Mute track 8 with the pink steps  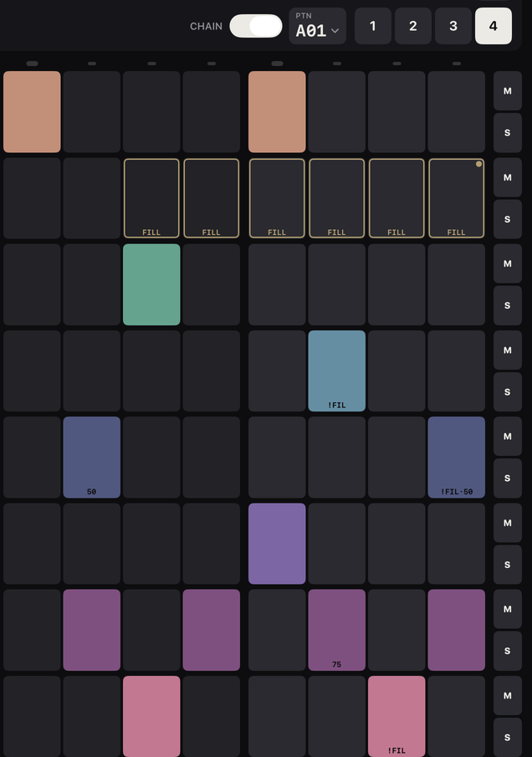(508, 696)
